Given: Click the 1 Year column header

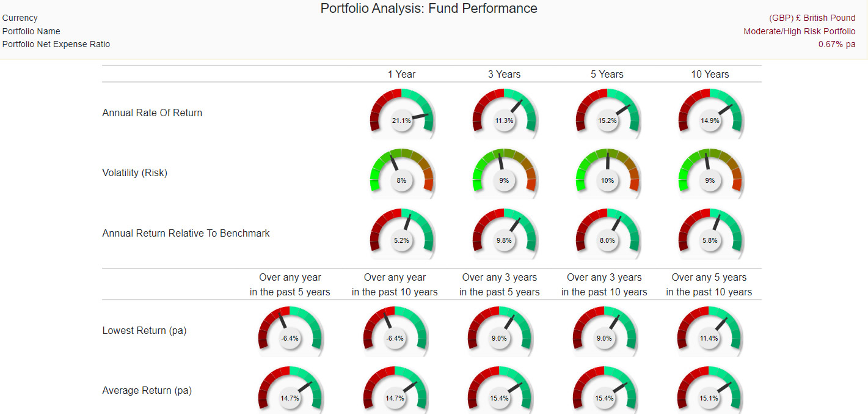Looking at the screenshot, I should click(401, 74).
